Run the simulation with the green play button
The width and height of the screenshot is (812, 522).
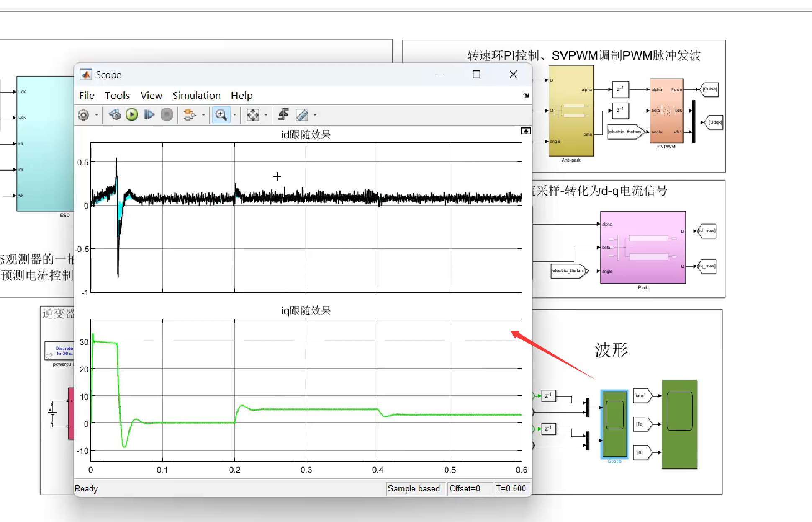132,115
